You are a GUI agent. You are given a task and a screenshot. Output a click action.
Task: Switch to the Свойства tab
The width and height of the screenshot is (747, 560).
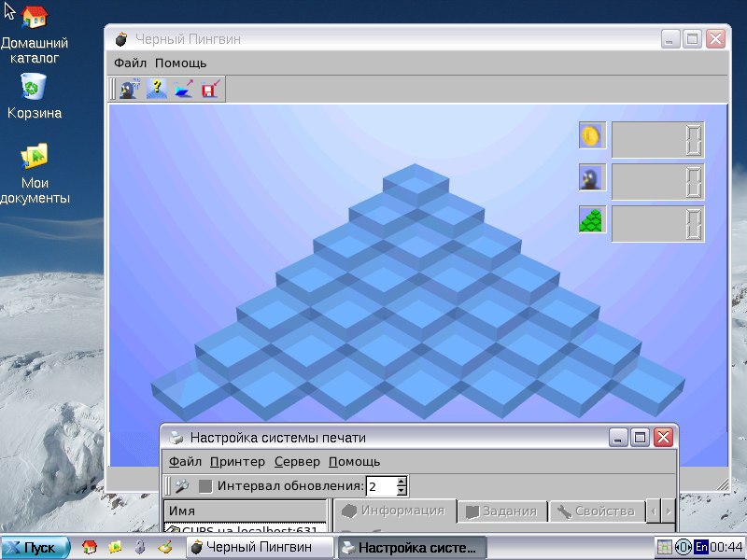597,511
